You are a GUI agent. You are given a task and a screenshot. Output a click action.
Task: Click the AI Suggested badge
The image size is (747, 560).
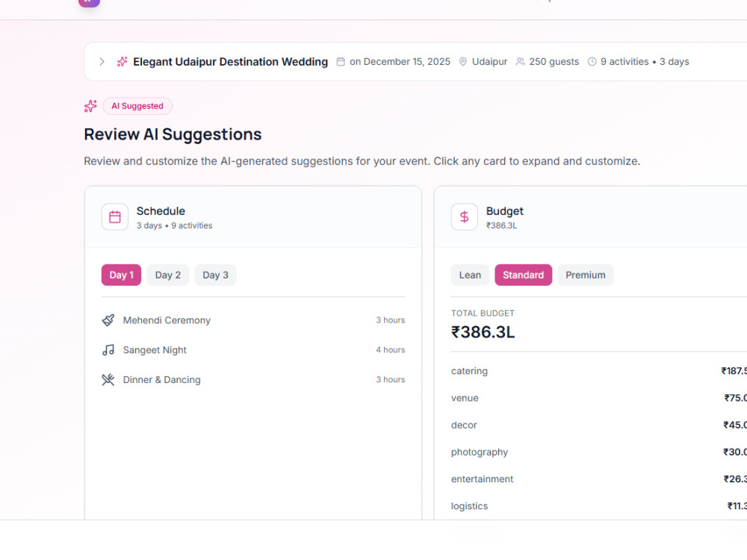point(137,106)
